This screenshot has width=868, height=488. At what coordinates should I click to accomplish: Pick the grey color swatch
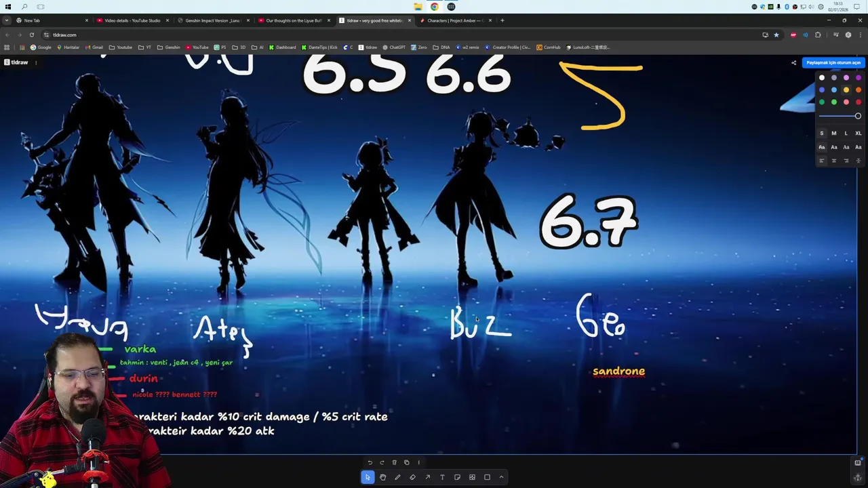tap(834, 78)
